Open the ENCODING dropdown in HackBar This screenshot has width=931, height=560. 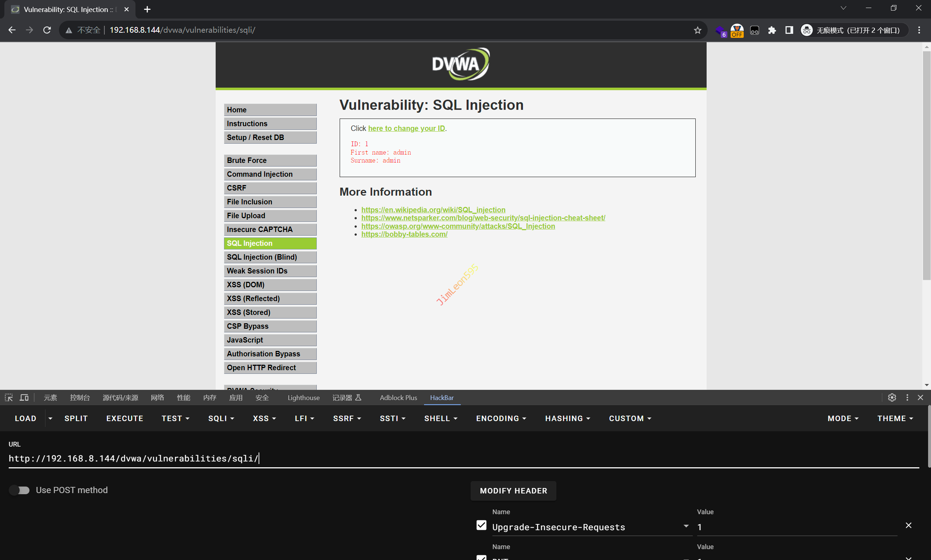click(501, 418)
